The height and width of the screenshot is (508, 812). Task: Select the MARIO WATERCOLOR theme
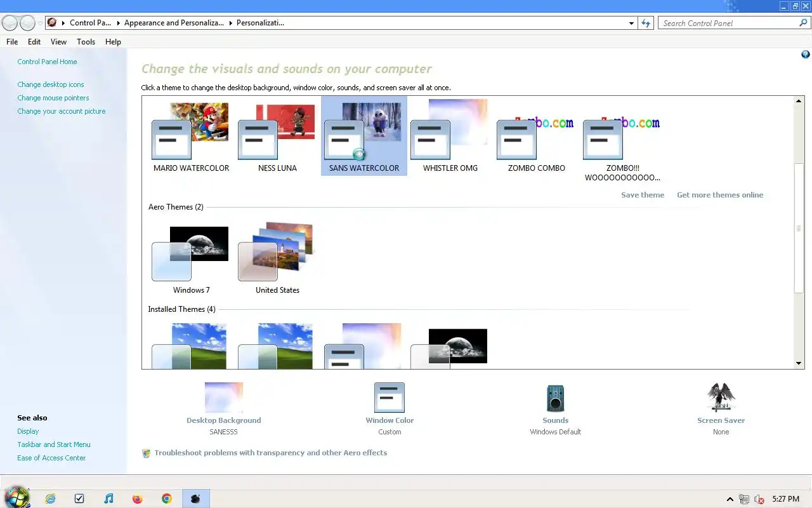(x=191, y=136)
